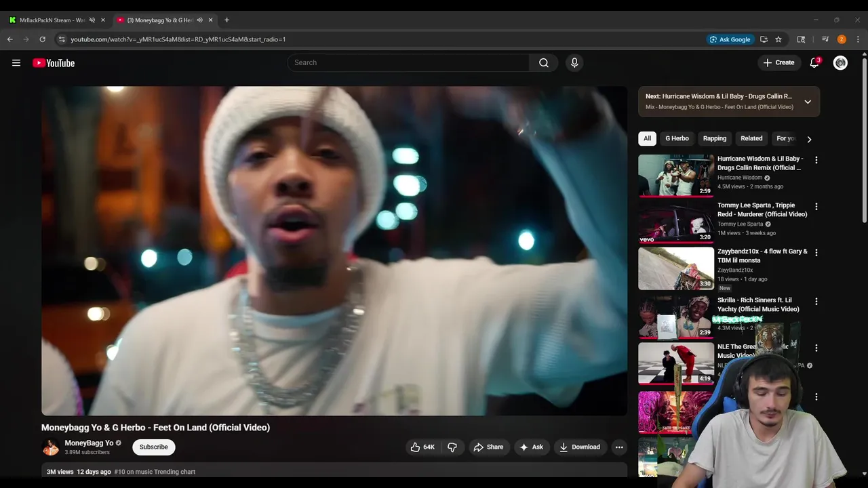Expand the Mix playlist panel chevron
This screenshot has width=868, height=488.
point(808,102)
